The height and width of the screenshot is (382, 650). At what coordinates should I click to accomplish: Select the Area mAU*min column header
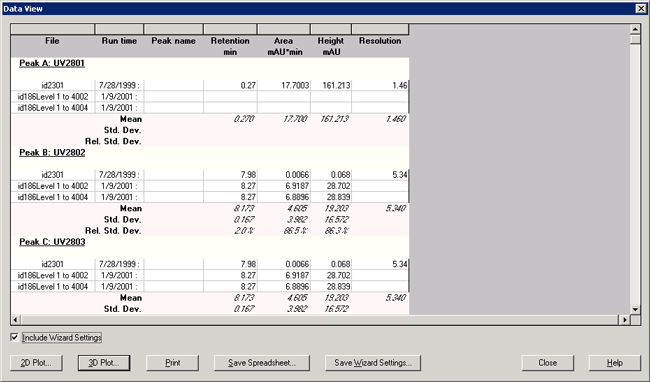tap(284, 46)
